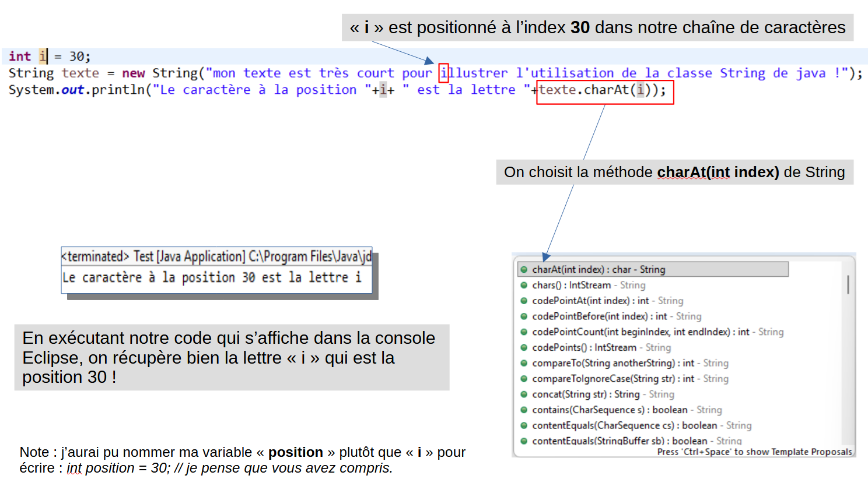Click the green icon beside concat(String str)
The width and height of the screenshot is (868, 486).
coord(524,395)
